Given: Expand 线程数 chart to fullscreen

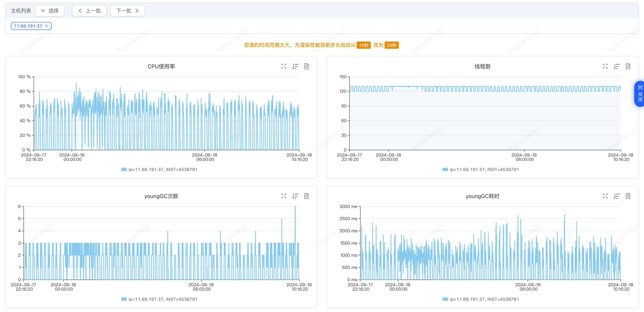Looking at the screenshot, I should [605, 66].
